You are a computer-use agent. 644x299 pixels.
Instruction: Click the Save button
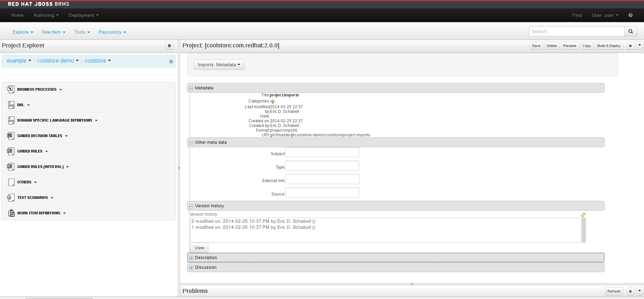[536, 46]
